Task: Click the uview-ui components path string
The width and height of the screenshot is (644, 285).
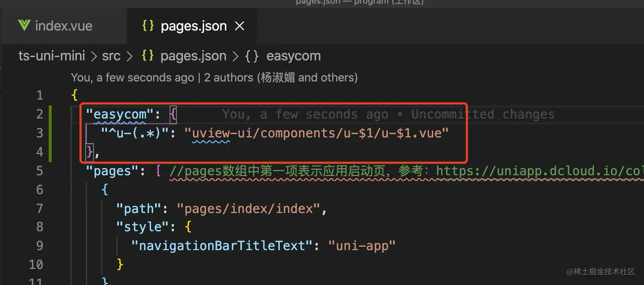Action: [x=316, y=133]
